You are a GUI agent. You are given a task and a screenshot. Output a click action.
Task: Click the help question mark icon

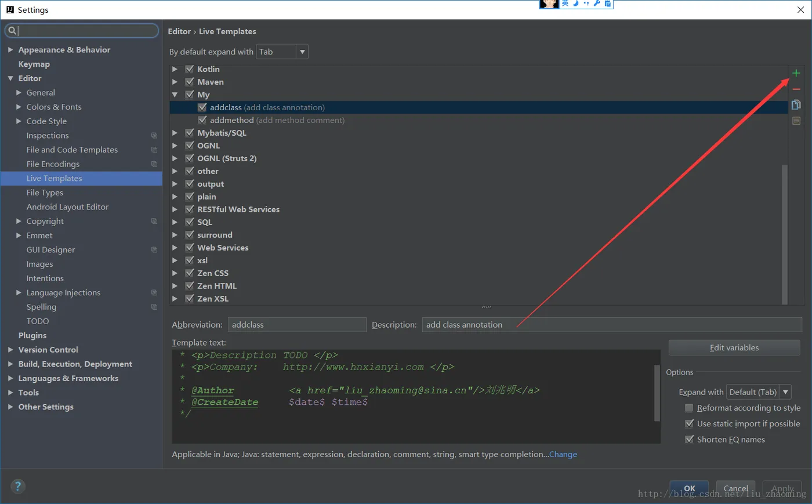tap(18, 486)
